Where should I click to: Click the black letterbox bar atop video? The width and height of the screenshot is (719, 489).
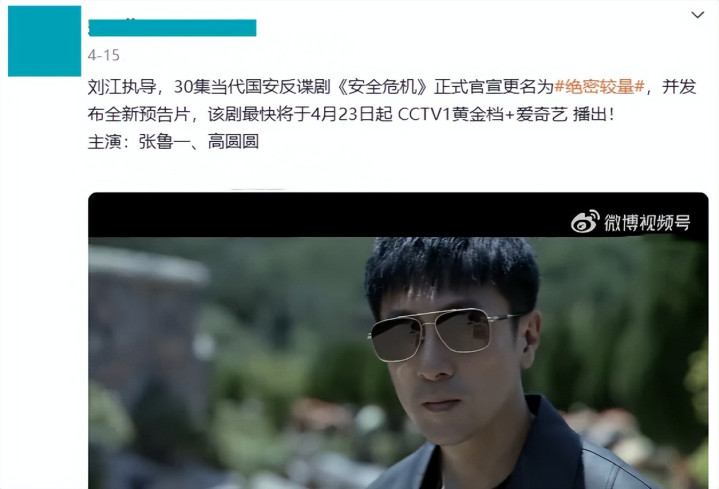398,215
